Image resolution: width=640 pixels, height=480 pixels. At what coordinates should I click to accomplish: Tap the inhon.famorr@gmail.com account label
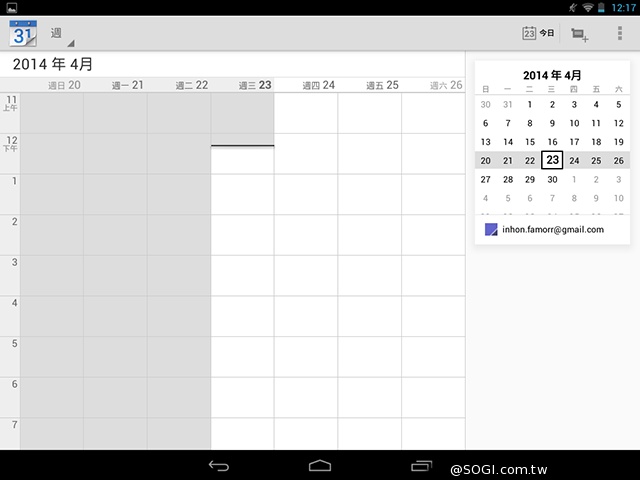point(553,229)
